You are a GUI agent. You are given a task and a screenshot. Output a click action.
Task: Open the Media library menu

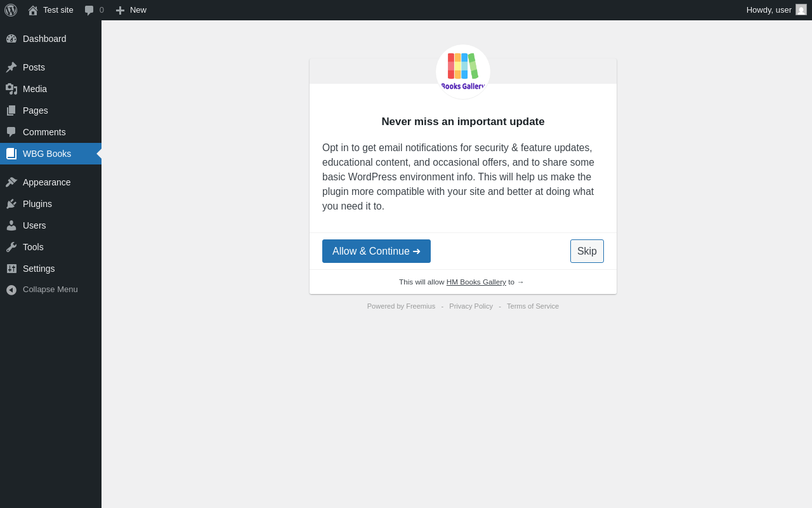pyautogui.click(x=51, y=89)
